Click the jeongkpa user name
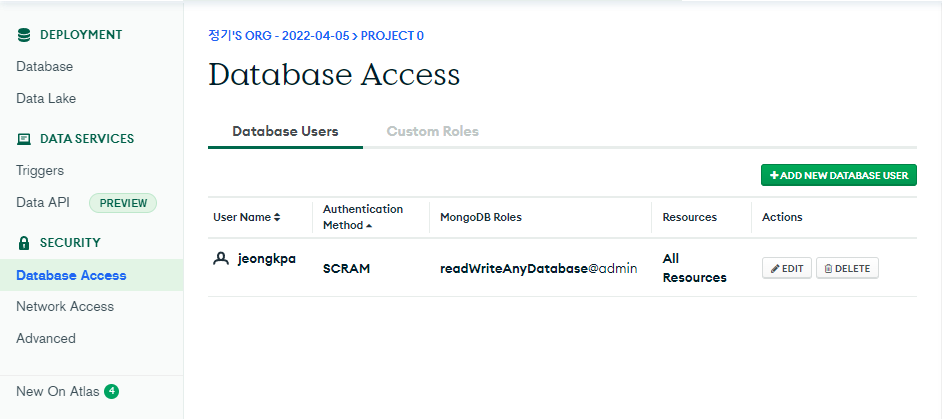 tap(267, 259)
